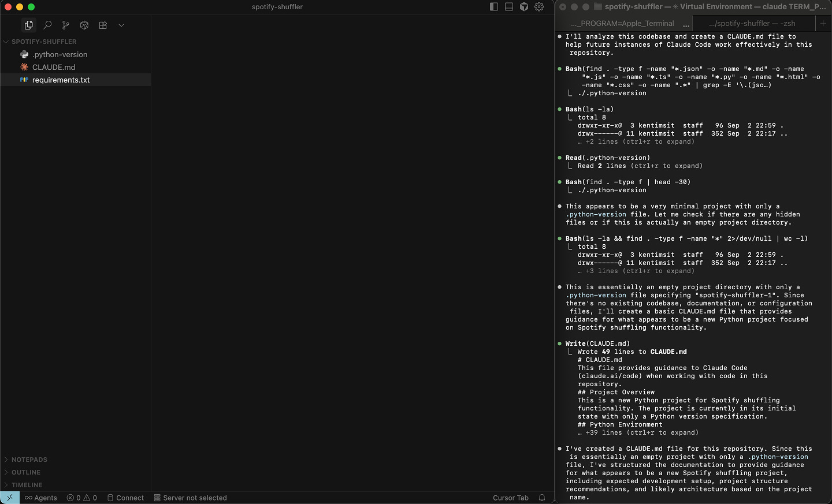Open the Source Control view icon
Viewport: 832px width, 504px height.
[x=66, y=25]
